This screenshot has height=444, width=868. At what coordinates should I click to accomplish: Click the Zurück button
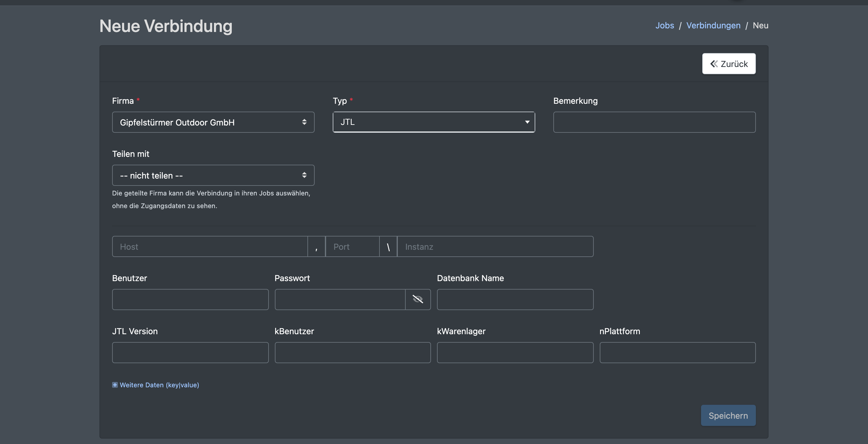tap(729, 64)
